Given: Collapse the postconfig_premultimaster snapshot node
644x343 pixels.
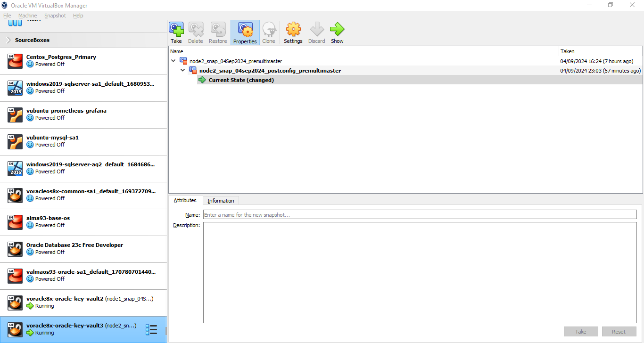Looking at the screenshot, I should pyautogui.click(x=183, y=70).
